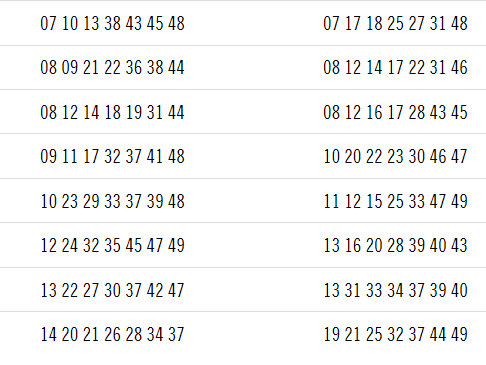Image resolution: width=486 pixels, height=365 pixels.
Task: Click row 12 24 32 35 45 47 49
Action: coord(112,245)
